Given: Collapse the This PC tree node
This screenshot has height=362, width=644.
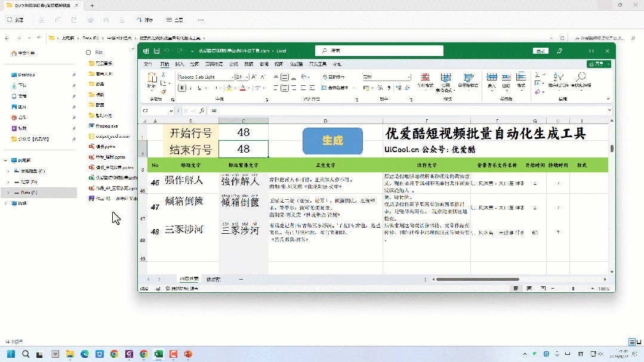Looking at the screenshot, I should [6, 160].
